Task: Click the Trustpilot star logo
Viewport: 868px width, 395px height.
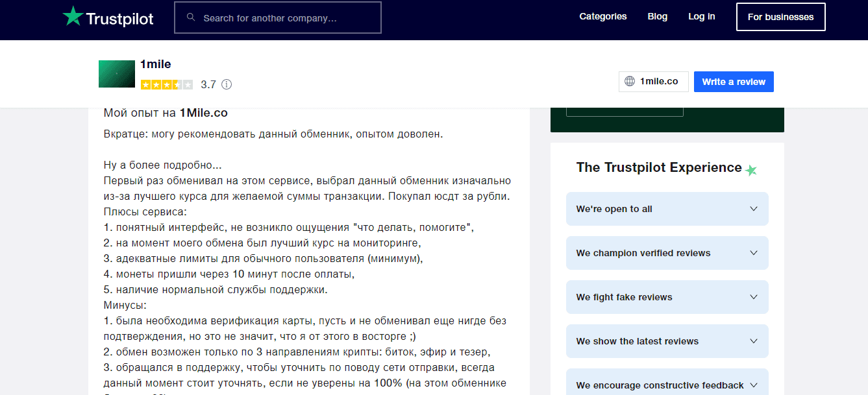Action: [x=73, y=17]
